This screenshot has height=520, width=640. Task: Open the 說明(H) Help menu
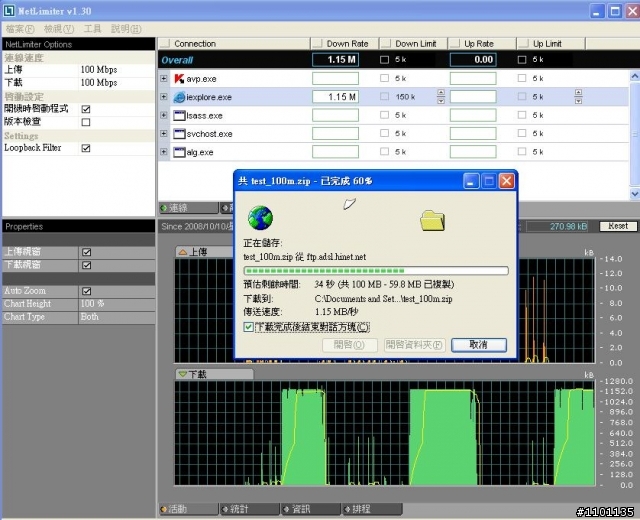point(126,29)
